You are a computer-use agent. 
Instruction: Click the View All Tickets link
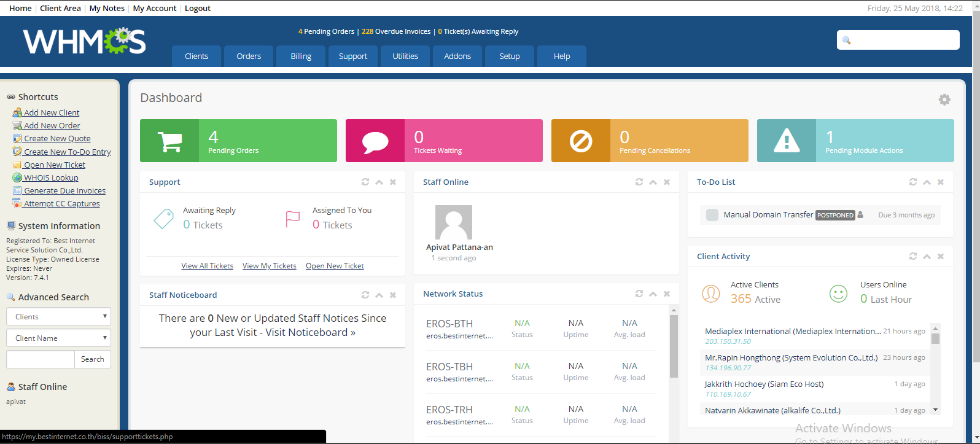click(207, 266)
